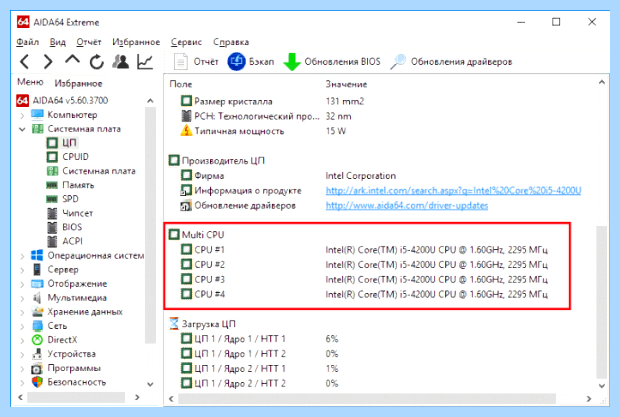The height and width of the screenshot is (417, 620).
Task: Click the Отчёт report toolbar button
Action: pyautogui.click(x=196, y=62)
